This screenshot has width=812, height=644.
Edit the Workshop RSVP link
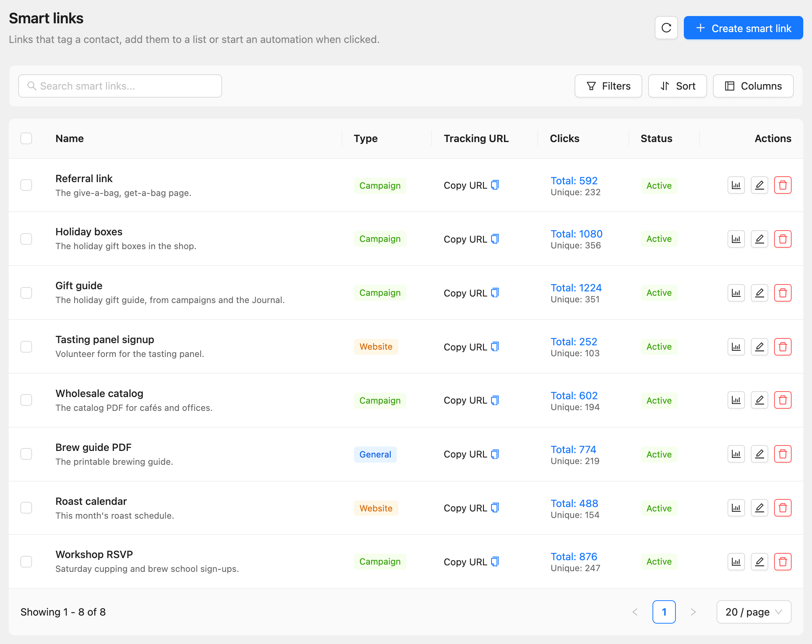pyautogui.click(x=759, y=561)
